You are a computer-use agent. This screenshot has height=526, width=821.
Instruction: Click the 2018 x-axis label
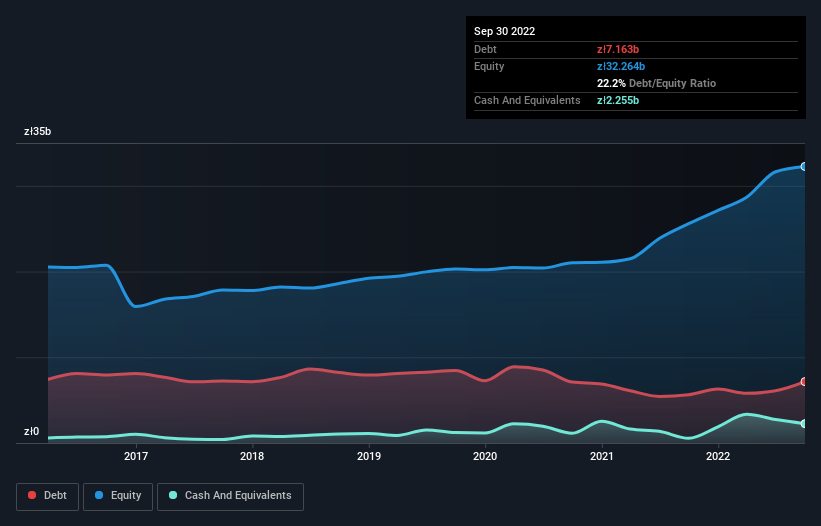pyautogui.click(x=252, y=456)
